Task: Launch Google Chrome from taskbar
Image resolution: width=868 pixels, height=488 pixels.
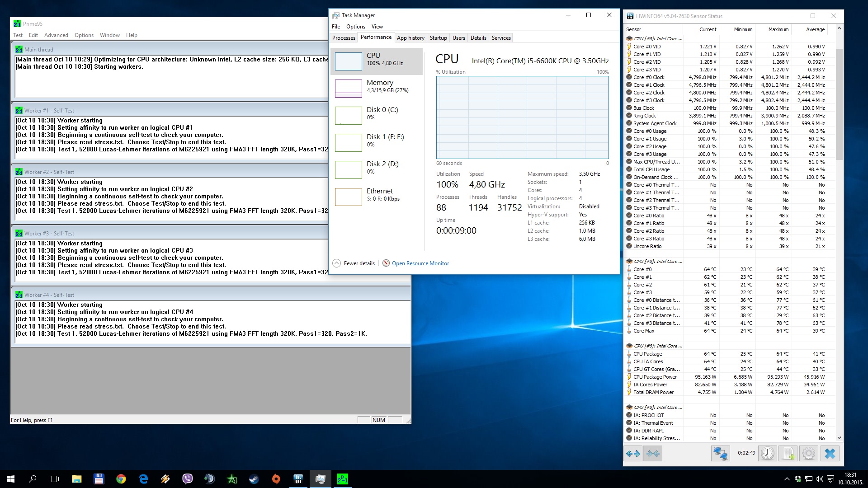Action: point(121,479)
